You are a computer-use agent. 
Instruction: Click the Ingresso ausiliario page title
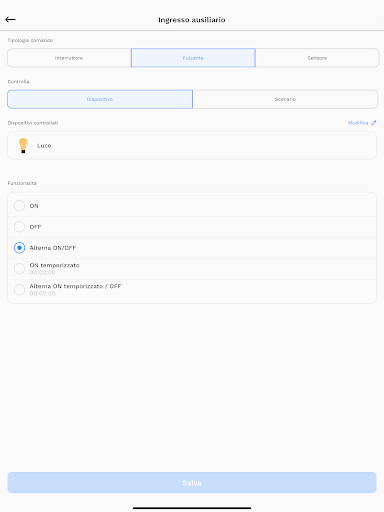(192, 20)
